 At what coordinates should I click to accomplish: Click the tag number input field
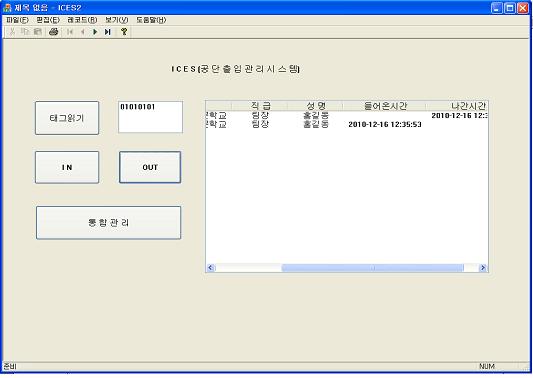coord(150,117)
